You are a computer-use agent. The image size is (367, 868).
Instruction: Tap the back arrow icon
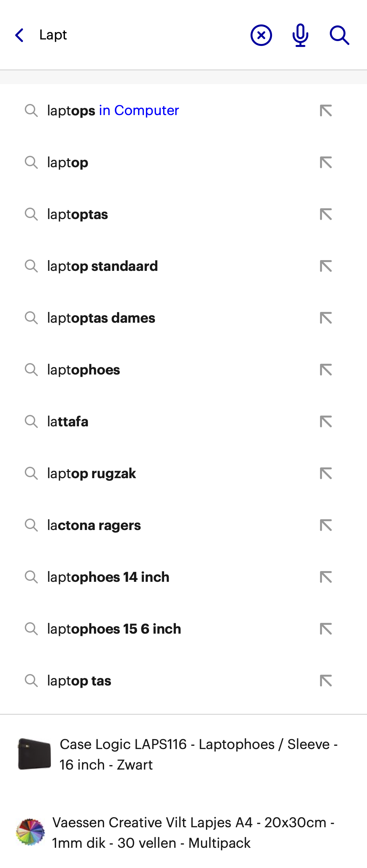coord(20,35)
